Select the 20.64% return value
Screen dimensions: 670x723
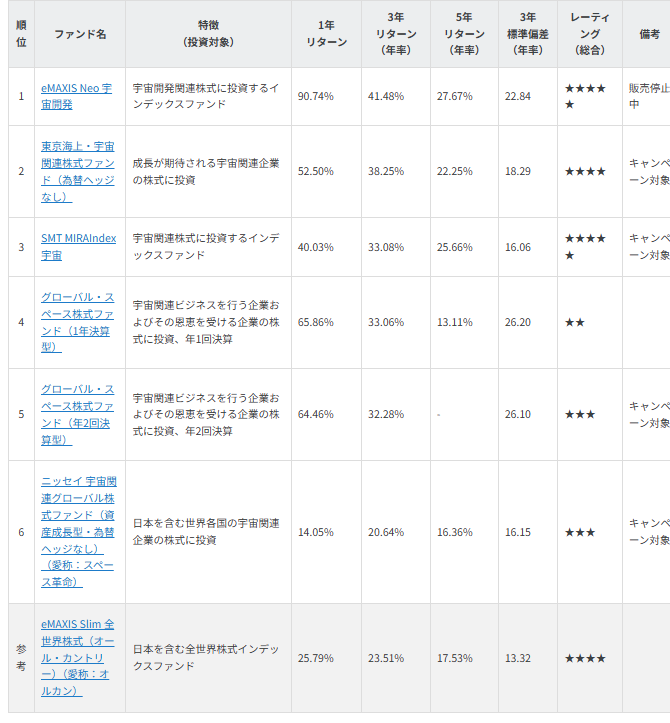click(386, 532)
